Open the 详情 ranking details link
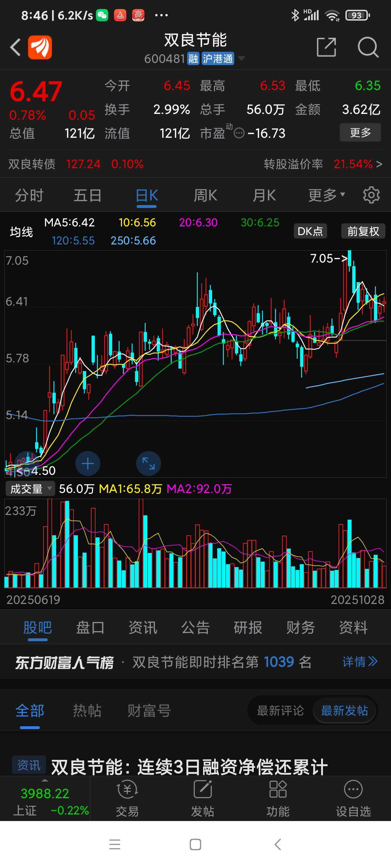 click(360, 662)
